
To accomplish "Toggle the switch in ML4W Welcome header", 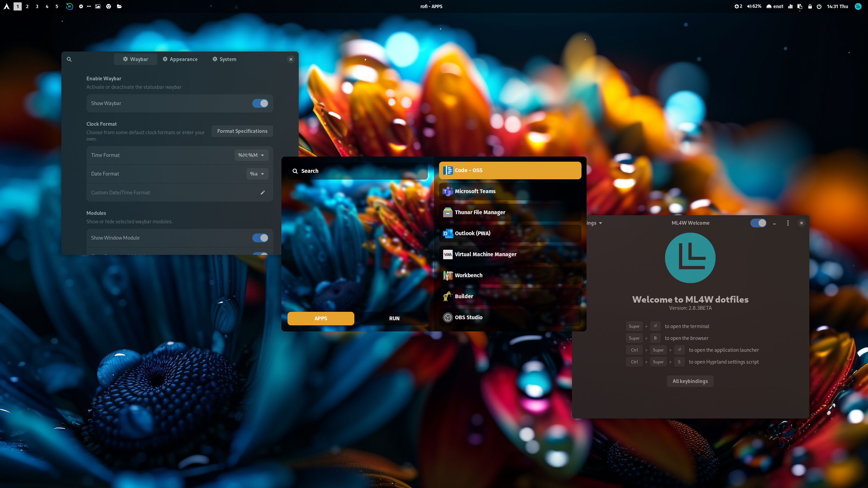I will coord(758,223).
